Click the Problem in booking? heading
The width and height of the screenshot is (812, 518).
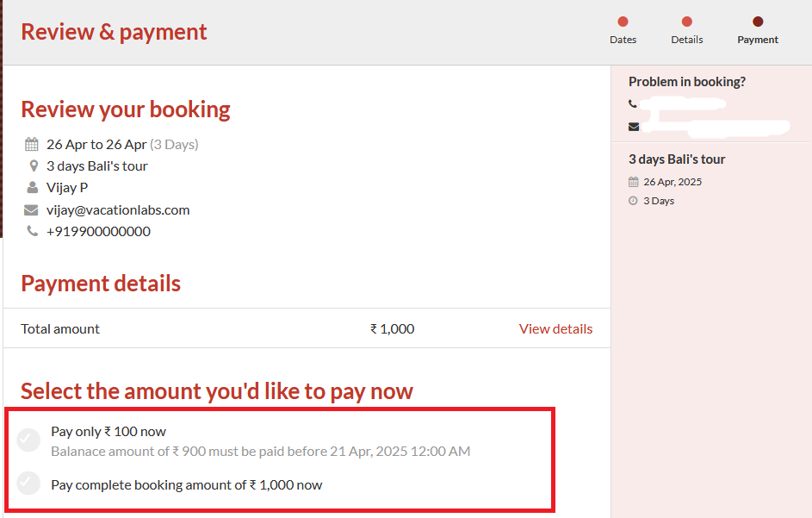[x=686, y=82]
